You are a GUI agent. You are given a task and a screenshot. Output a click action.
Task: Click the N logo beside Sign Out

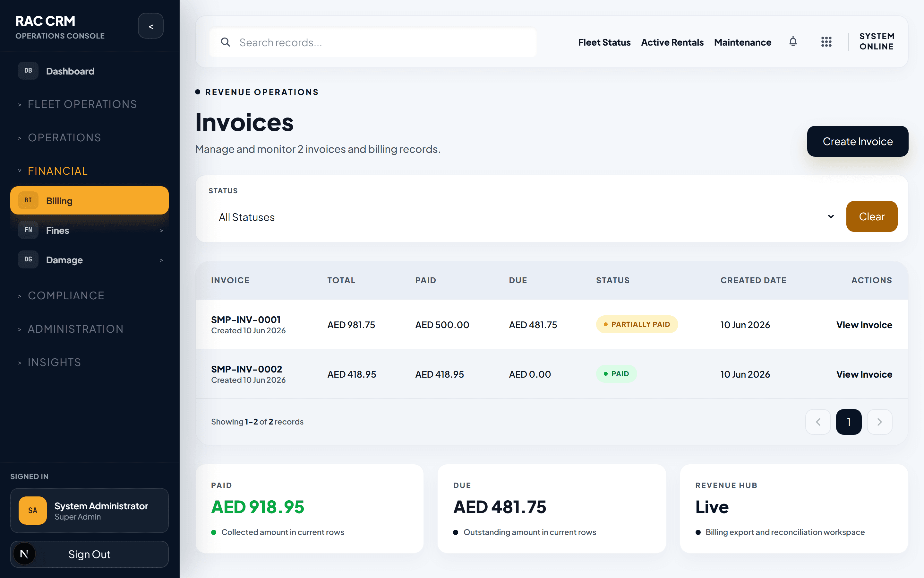[x=24, y=554]
